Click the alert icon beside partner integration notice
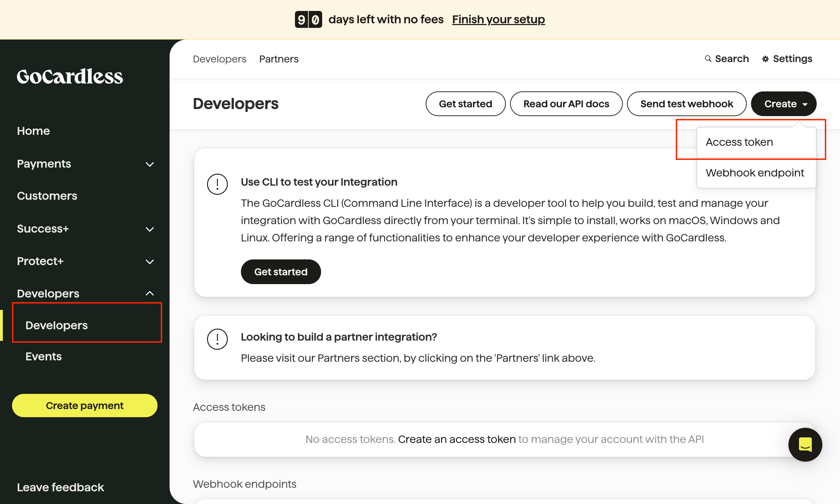 (217, 339)
